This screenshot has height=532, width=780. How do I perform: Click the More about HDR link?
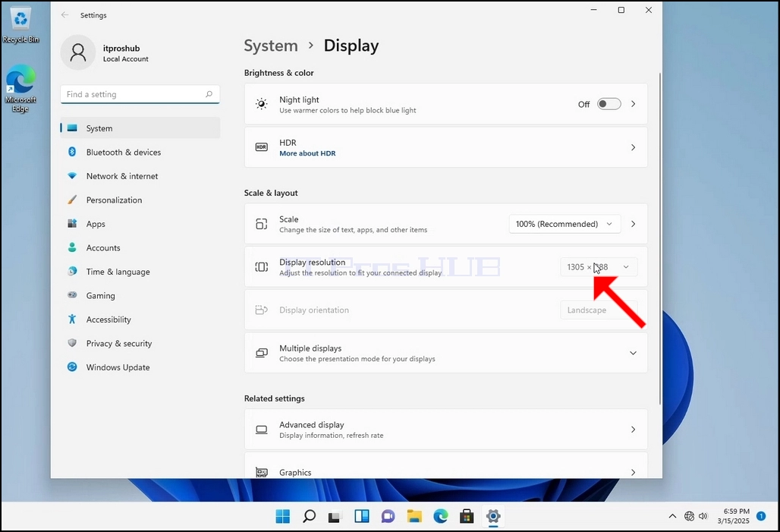coord(307,153)
